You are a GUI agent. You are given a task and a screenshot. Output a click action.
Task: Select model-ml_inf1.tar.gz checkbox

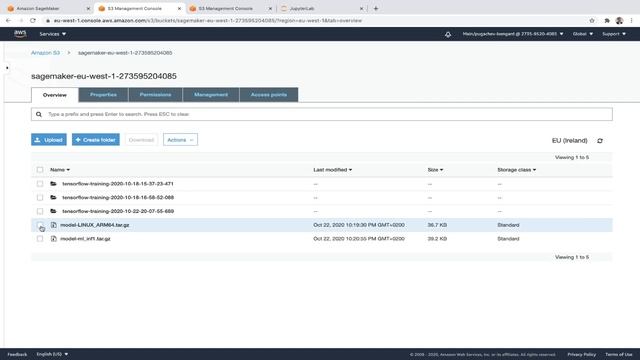click(x=40, y=239)
